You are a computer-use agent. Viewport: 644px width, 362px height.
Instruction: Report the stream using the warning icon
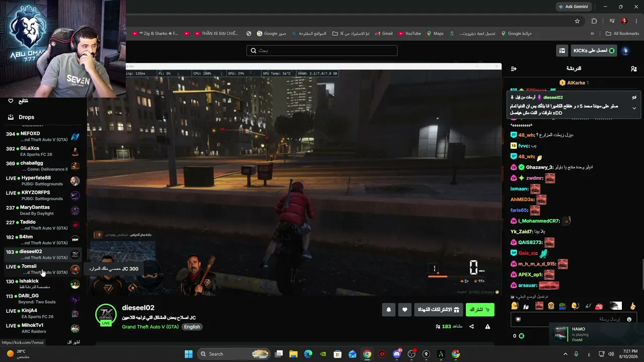[488, 327]
